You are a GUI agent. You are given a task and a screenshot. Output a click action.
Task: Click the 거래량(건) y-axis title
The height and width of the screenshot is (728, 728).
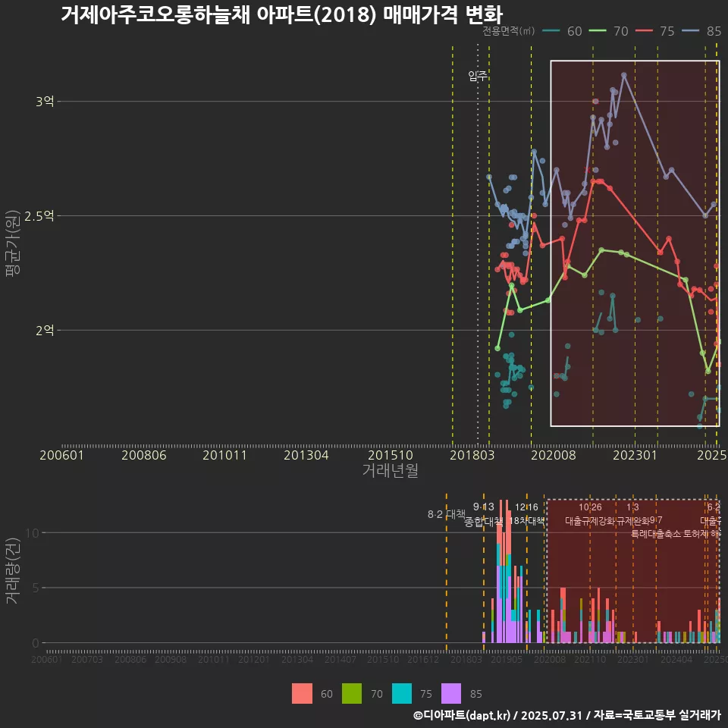click(x=13, y=570)
